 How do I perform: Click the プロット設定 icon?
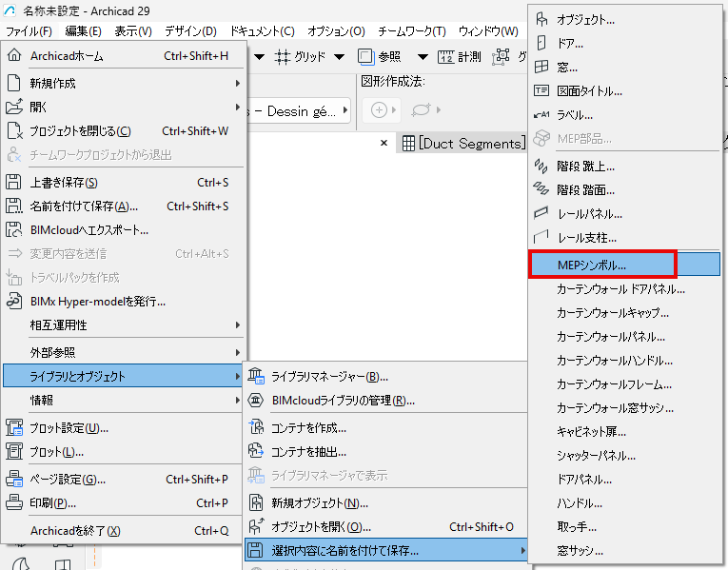pyautogui.click(x=14, y=427)
